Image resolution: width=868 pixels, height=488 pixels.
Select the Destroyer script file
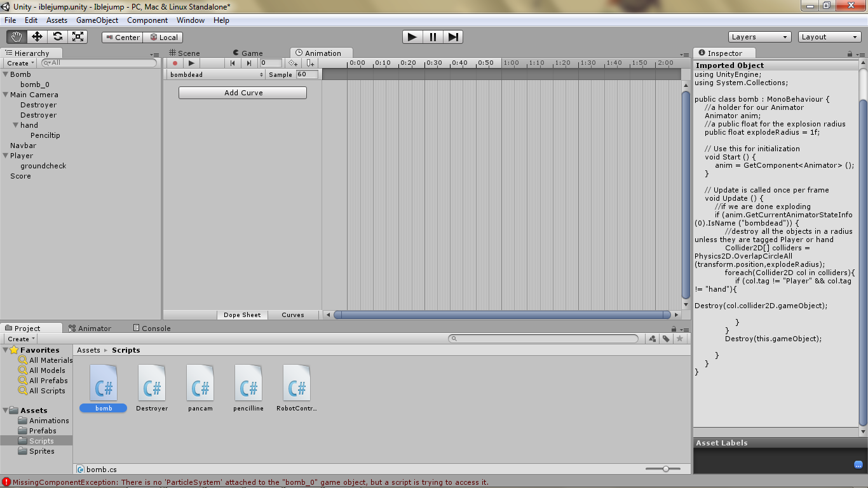click(x=152, y=388)
